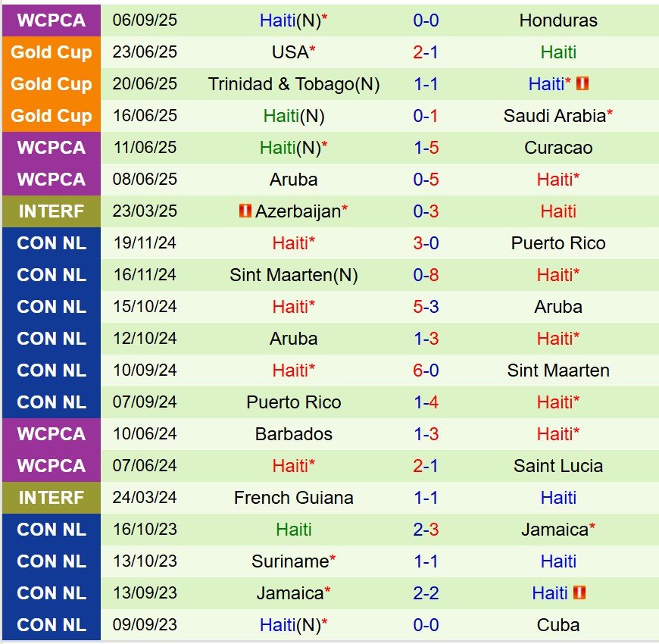The image size is (659, 644).
Task: Open the French Guiana team link
Action: (x=294, y=498)
